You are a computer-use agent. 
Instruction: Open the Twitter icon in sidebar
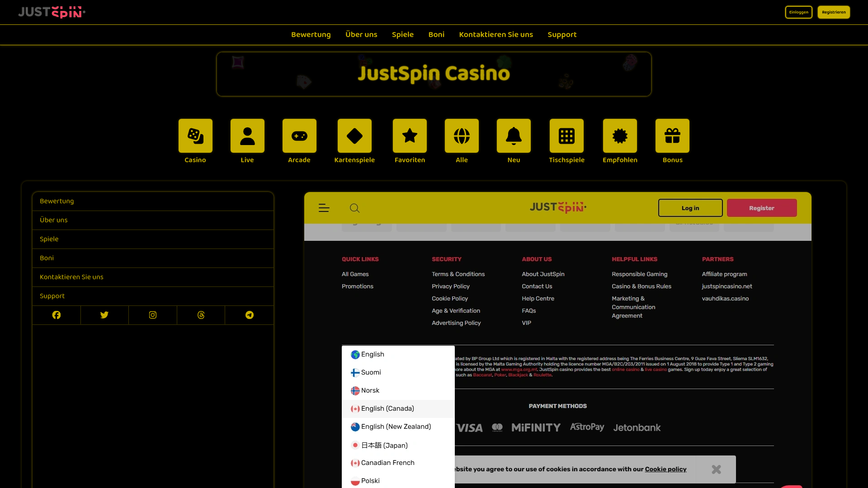click(x=104, y=315)
